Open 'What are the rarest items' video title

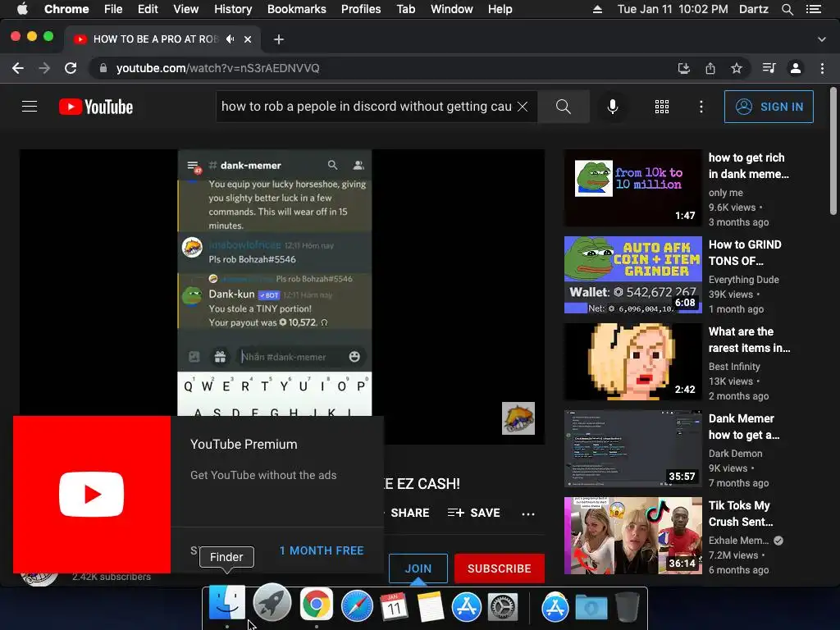749,340
